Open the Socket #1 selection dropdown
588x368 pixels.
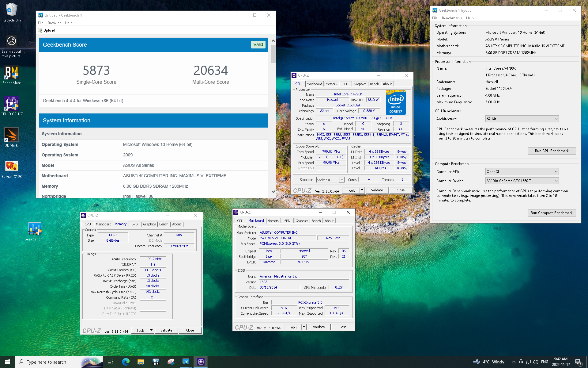coord(330,180)
